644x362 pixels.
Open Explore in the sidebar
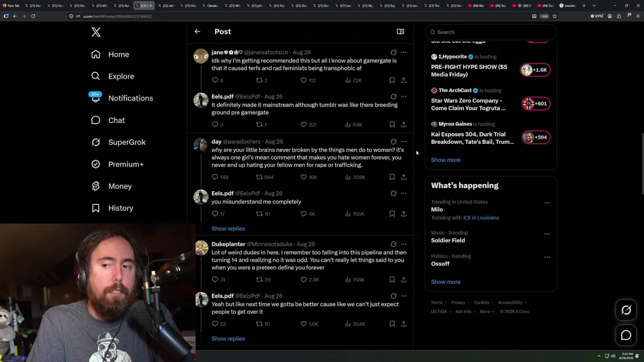(113, 76)
